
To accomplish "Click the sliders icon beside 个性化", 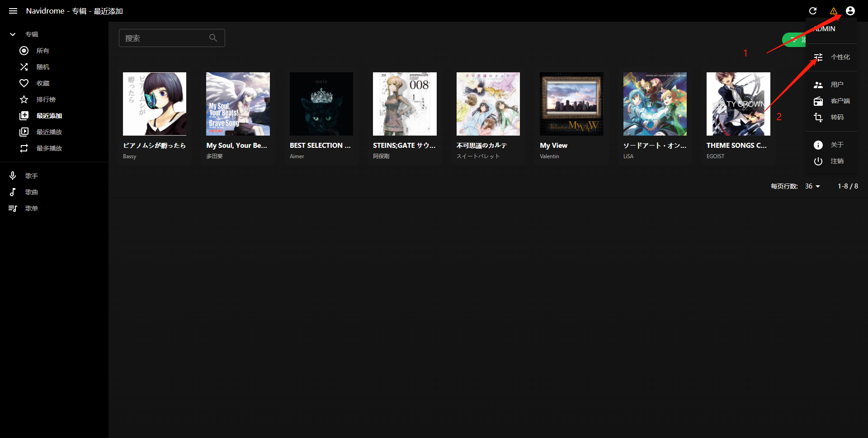I will [818, 57].
